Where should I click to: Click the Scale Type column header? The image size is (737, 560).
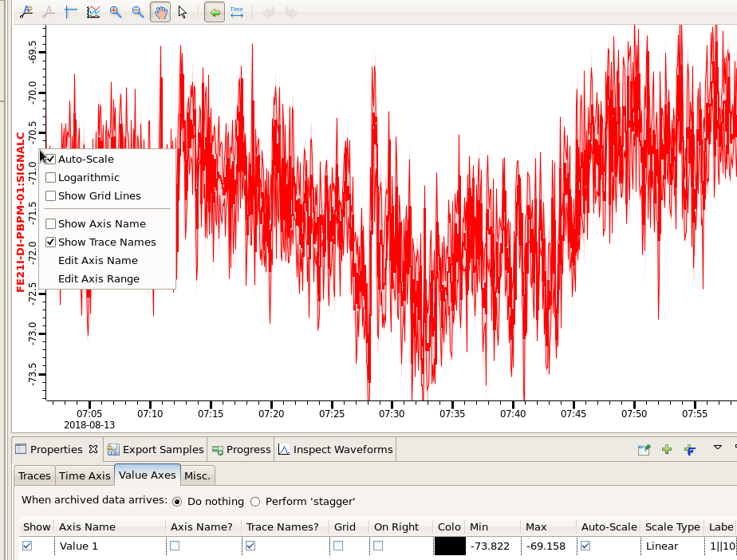point(673,526)
